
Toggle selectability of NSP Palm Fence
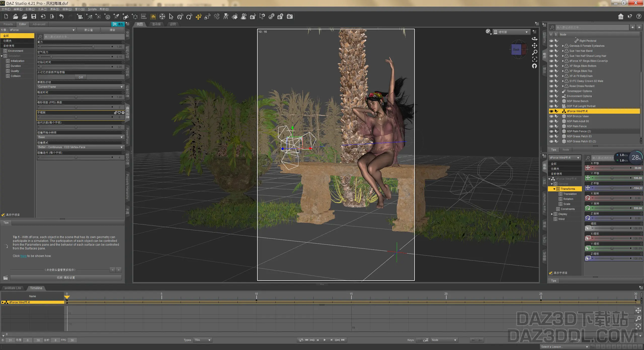[556, 126]
